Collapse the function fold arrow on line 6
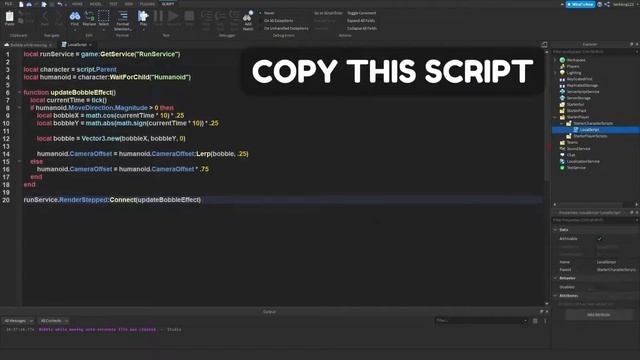This screenshot has width=640, height=360. click(x=19, y=92)
